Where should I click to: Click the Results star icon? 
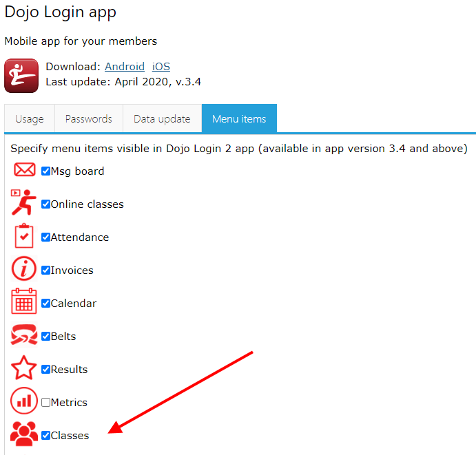pyautogui.click(x=23, y=368)
